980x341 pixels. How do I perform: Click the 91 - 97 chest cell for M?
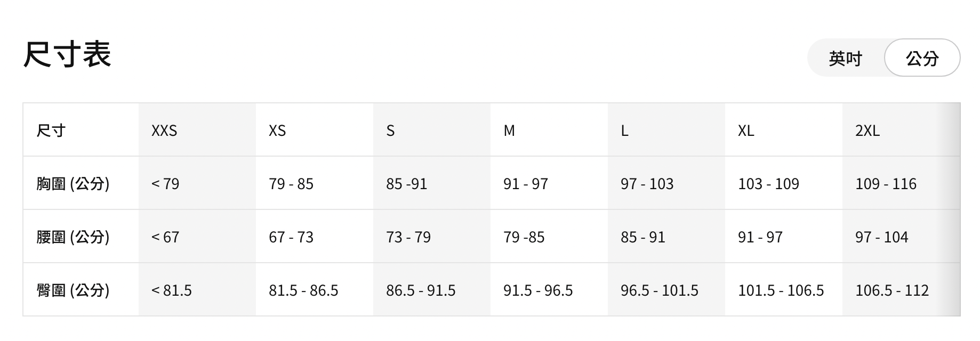[526, 184]
